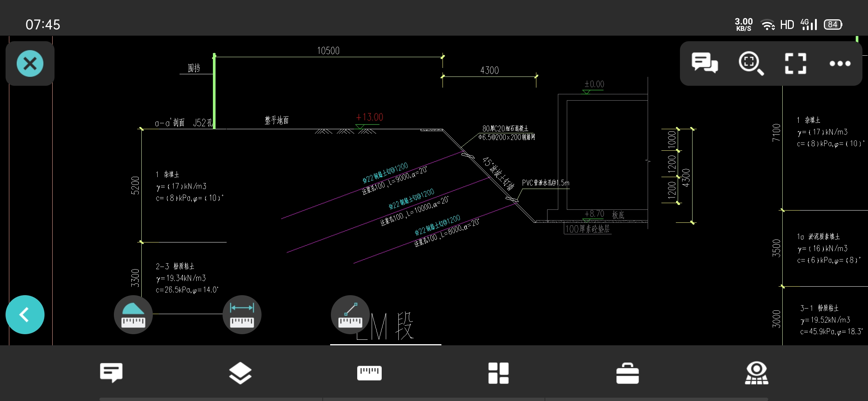Tap the 2-3 粉质粘土 soil layer text
This screenshot has width=868, height=401.
(x=175, y=266)
